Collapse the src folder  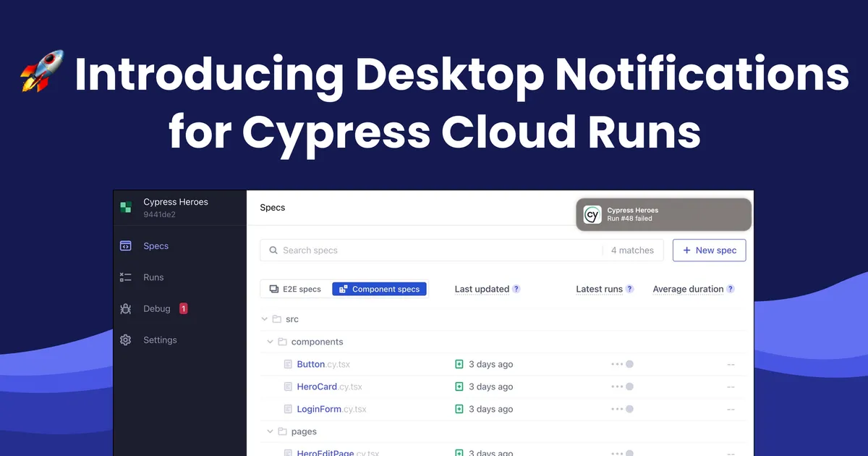point(265,319)
